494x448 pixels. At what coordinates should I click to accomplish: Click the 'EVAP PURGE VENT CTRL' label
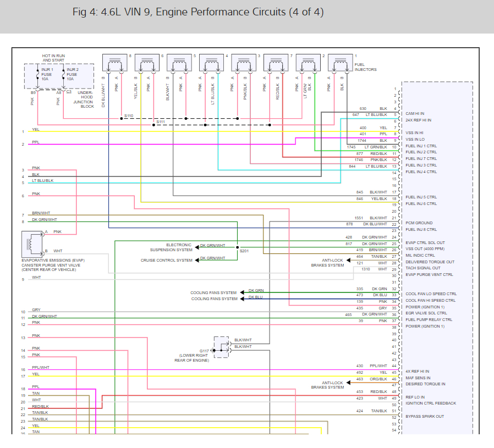[429, 274]
